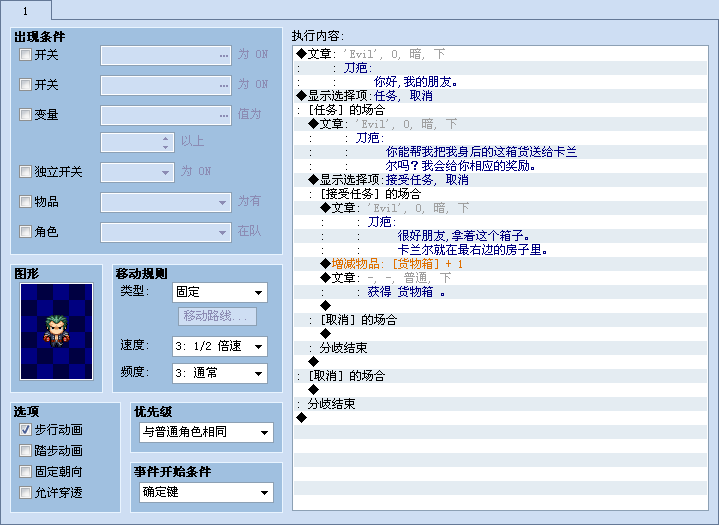Open the 优先级 dropdown 与普通角色相同
Image resolution: width=719 pixels, height=525 pixels.
coord(206,432)
